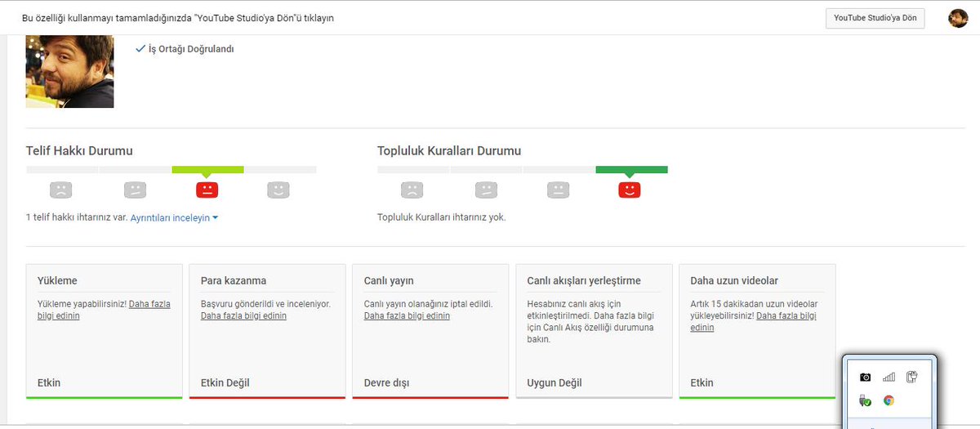Image resolution: width=980 pixels, height=429 pixels.
Task: Click the Devre dışı status text
Action: click(x=387, y=382)
